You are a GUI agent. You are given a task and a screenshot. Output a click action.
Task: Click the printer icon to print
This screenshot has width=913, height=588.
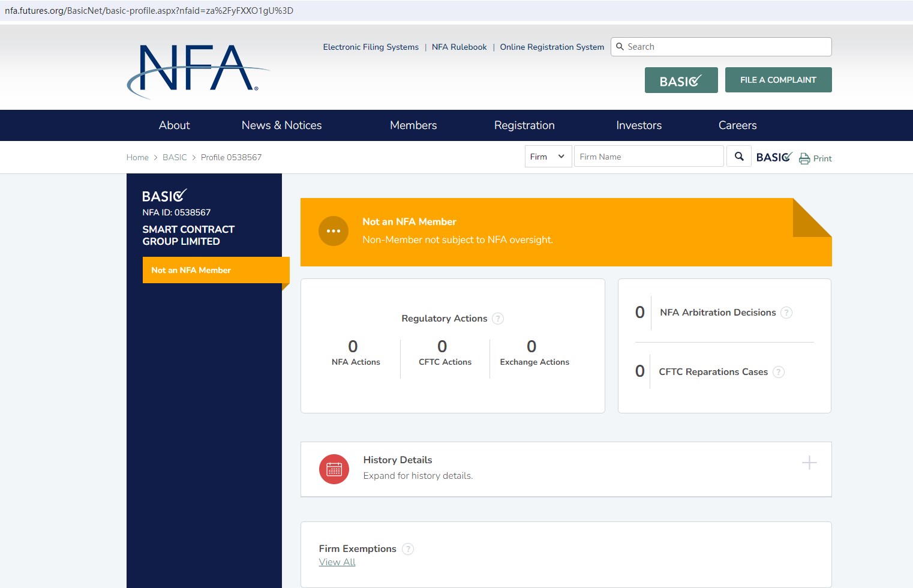[804, 158]
